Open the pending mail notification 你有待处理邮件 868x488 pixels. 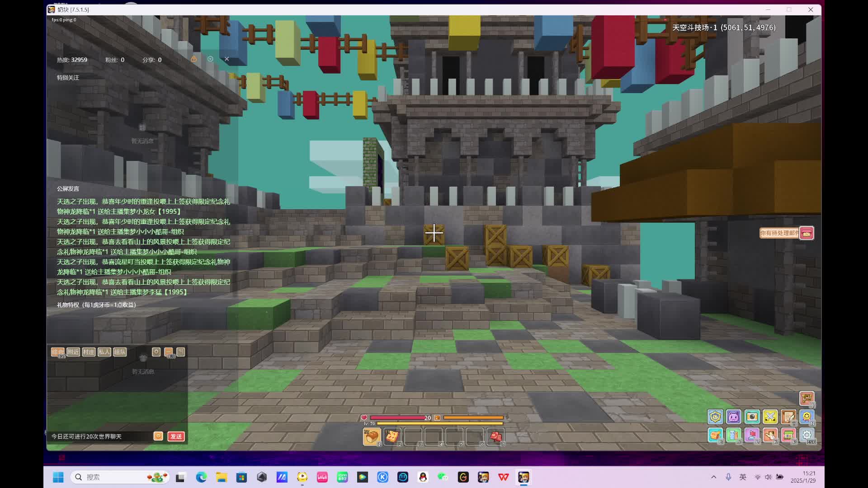pos(780,233)
